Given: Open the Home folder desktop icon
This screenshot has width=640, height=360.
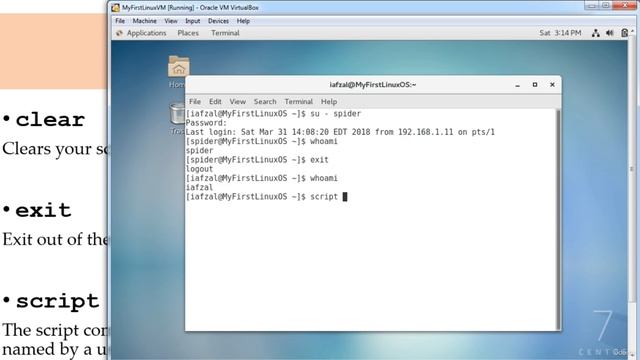Looking at the screenshot, I should pyautogui.click(x=178, y=67).
